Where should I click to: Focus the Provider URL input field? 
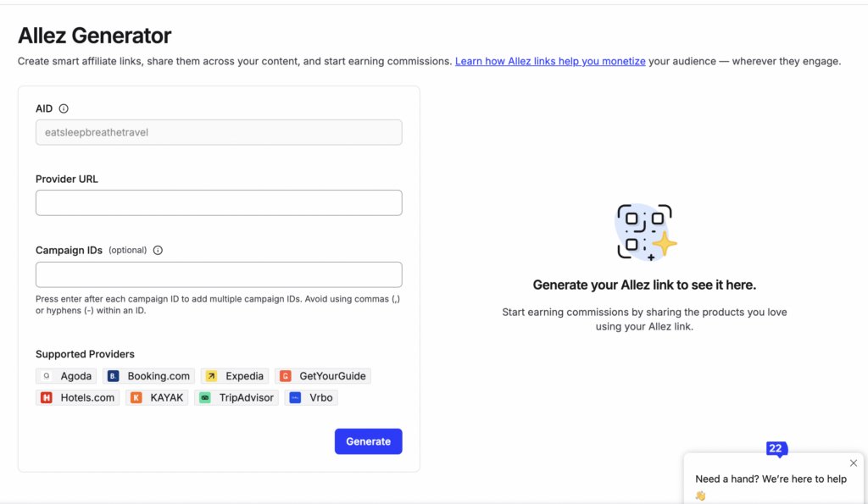[x=219, y=203]
